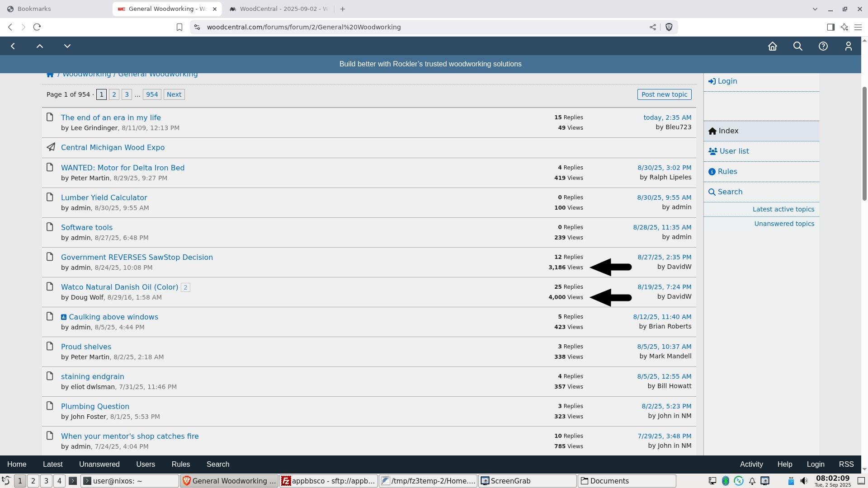Open the Proud shelves topic
The image size is (868, 488).
tap(86, 347)
